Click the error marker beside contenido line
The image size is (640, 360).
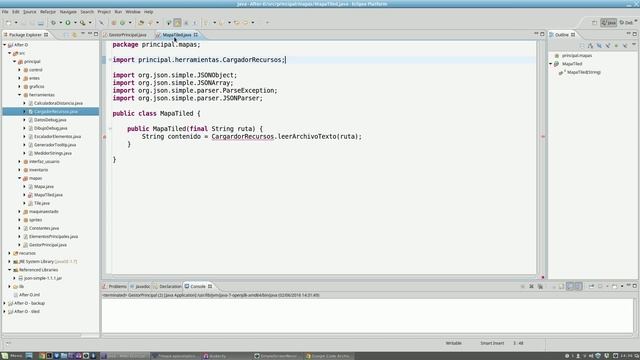[x=104, y=137]
